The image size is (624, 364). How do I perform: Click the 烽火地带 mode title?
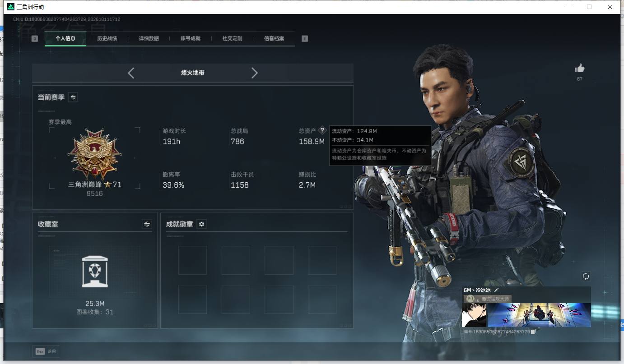[193, 73]
